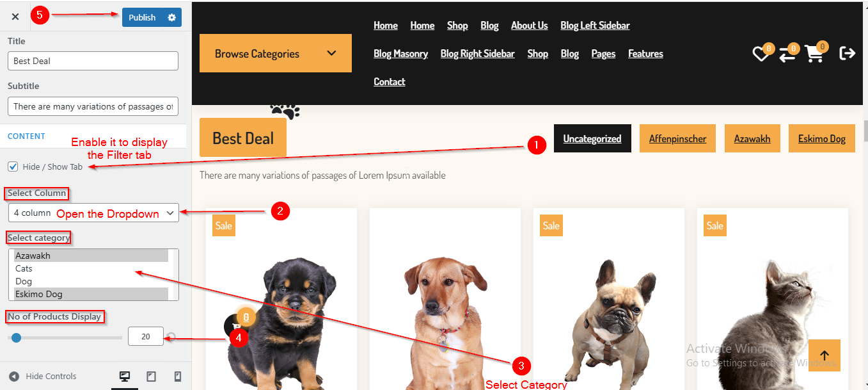Click the Publish button
The image size is (868, 390).
tap(142, 17)
